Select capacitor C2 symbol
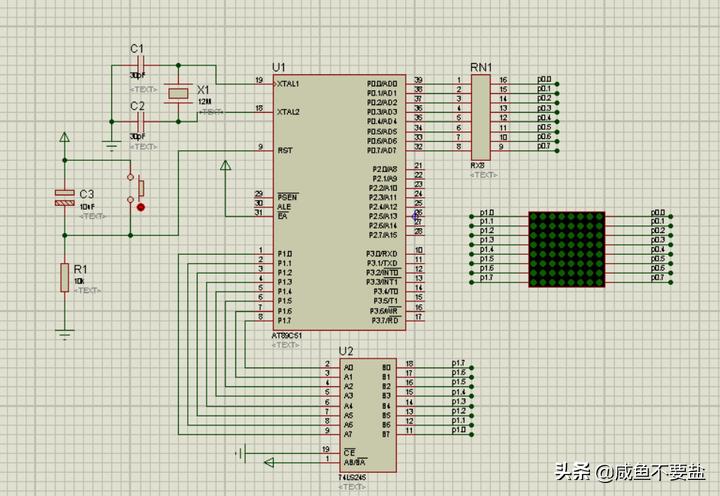The height and width of the screenshot is (496, 720). 137,123
